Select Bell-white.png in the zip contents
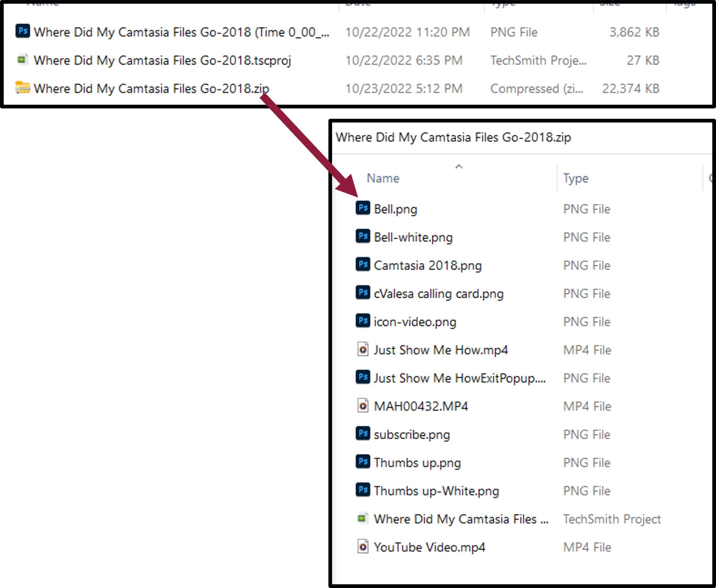This screenshot has width=716, height=588. [x=413, y=237]
